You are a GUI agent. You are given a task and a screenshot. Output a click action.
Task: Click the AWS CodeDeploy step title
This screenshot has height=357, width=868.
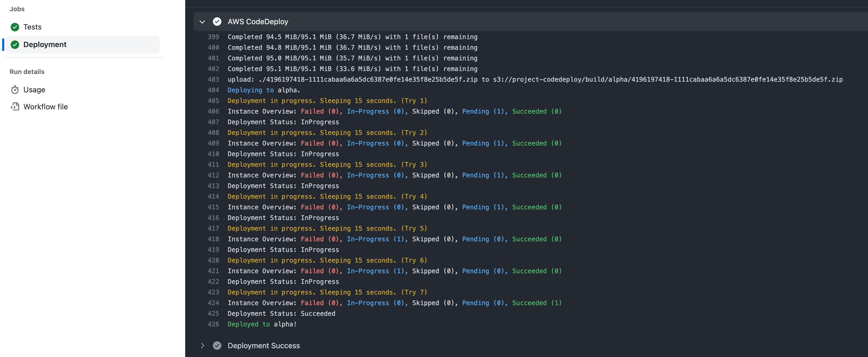point(258,22)
